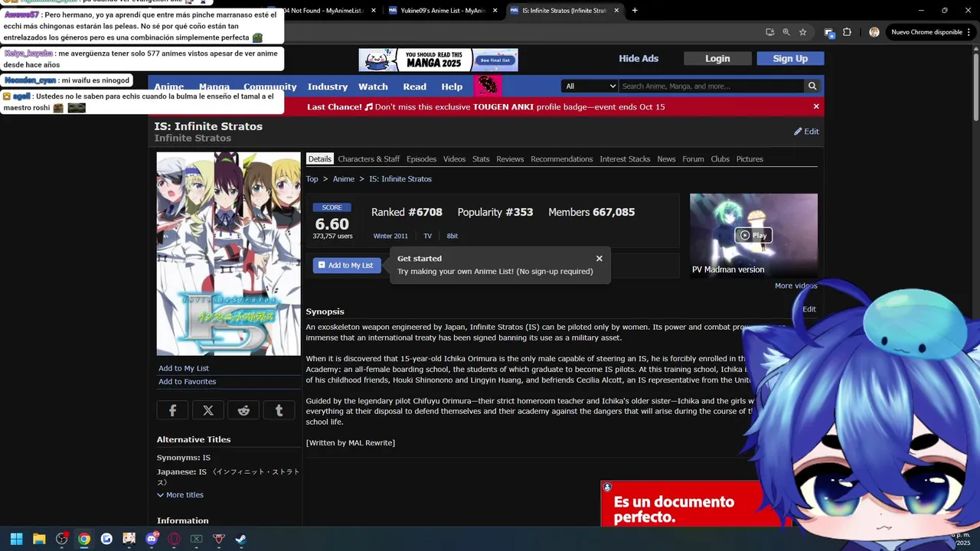Image resolution: width=980 pixels, height=551 pixels.
Task: Click the install app icon in the address bar
Action: pos(770,32)
